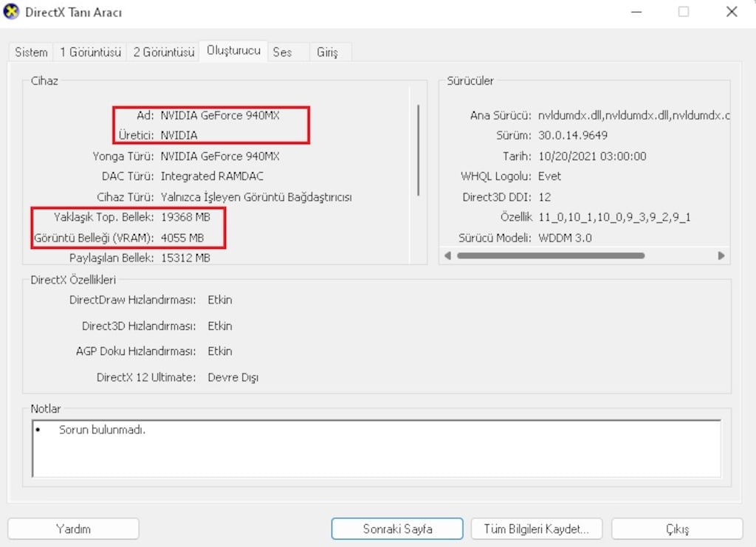The width and height of the screenshot is (756, 547).
Task: Click inside the Notlar text box
Action: (x=377, y=448)
